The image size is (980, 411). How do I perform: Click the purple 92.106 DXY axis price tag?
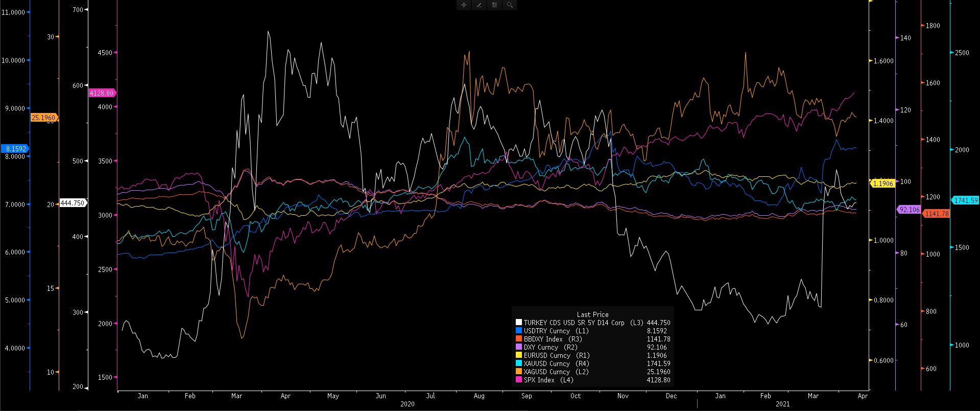click(909, 210)
